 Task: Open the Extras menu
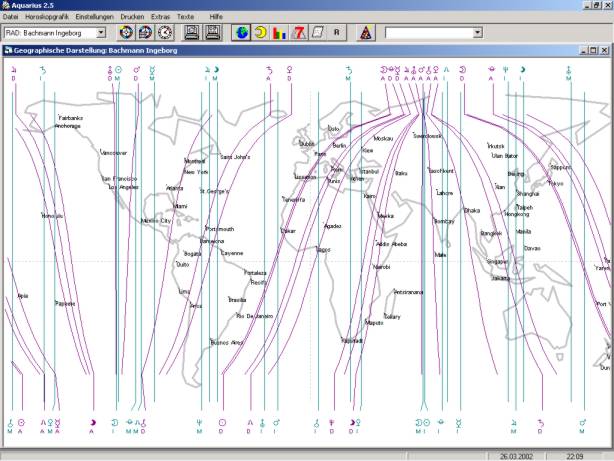160,18
